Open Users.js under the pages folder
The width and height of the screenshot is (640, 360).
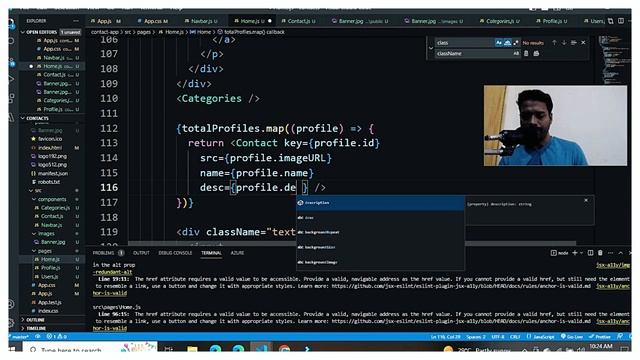pyautogui.click(x=49, y=277)
